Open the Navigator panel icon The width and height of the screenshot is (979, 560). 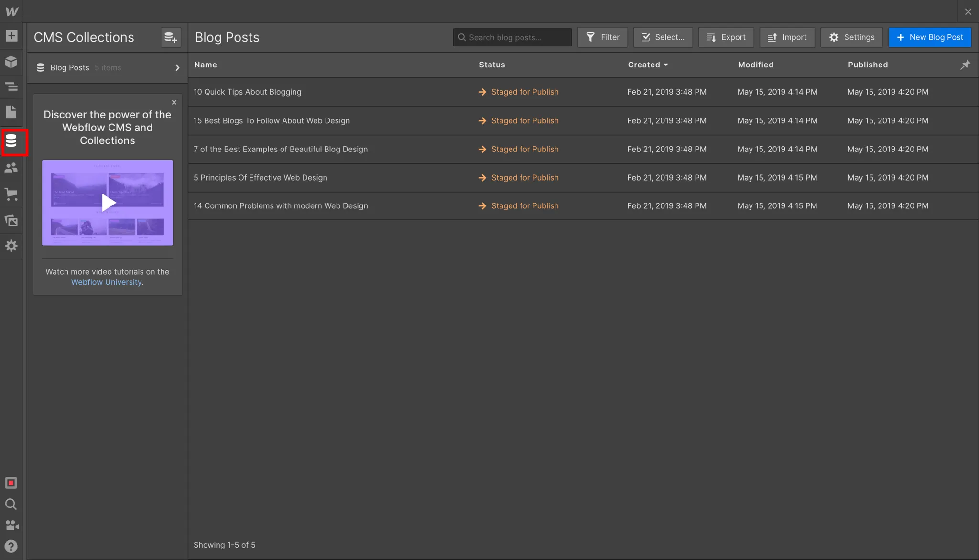[11, 87]
